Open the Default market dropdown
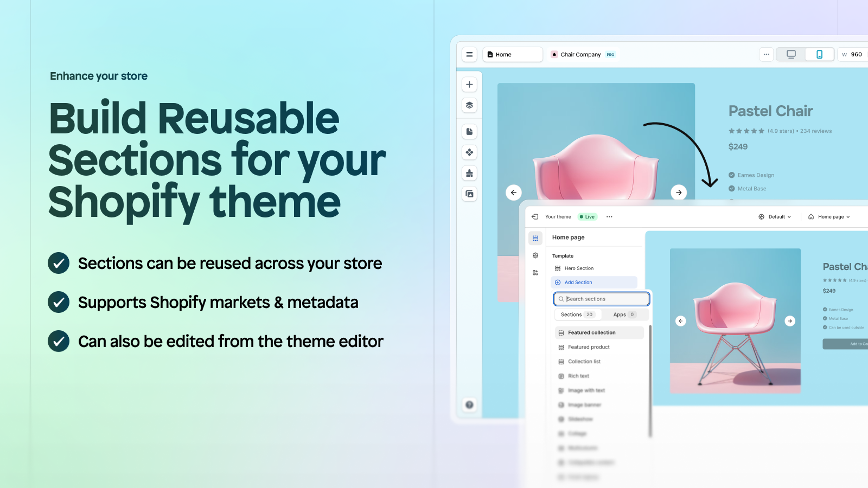Viewport: 868px width, 488px height. [x=775, y=216]
